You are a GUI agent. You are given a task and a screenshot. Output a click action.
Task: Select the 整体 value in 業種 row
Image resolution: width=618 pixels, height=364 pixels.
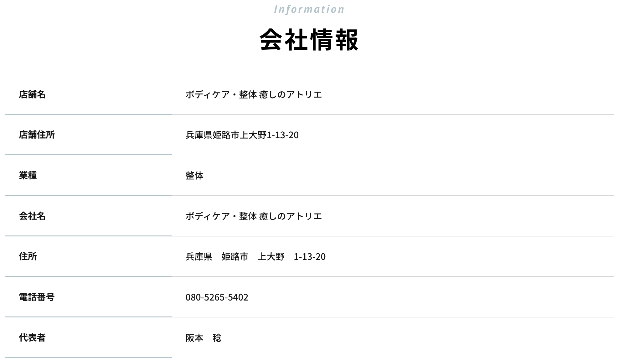[x=194, y=175]
